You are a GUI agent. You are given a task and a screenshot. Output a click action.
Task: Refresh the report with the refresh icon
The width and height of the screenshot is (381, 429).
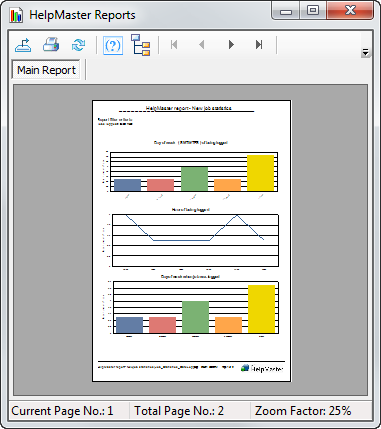pyautogui.click(x=78, y=45)
